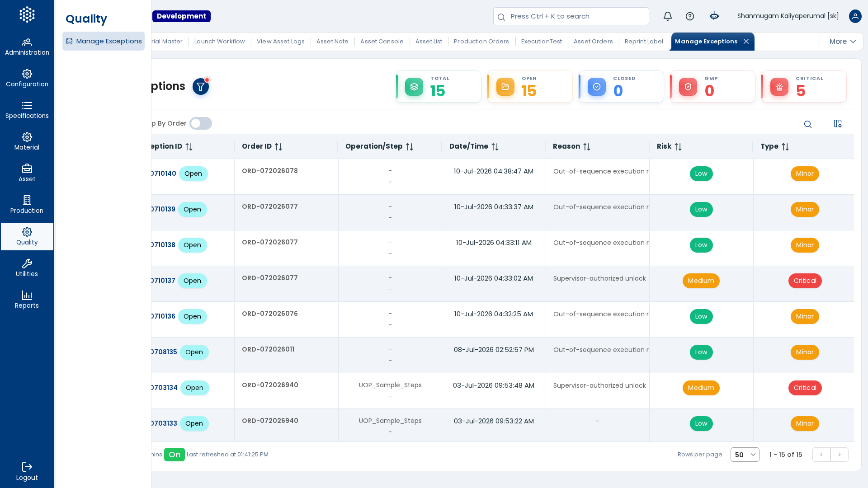Image resolution: width=868 pixels, height=488 pixels.
Task: Switch to the Production Orders tab
Action: tap(481, 42)
